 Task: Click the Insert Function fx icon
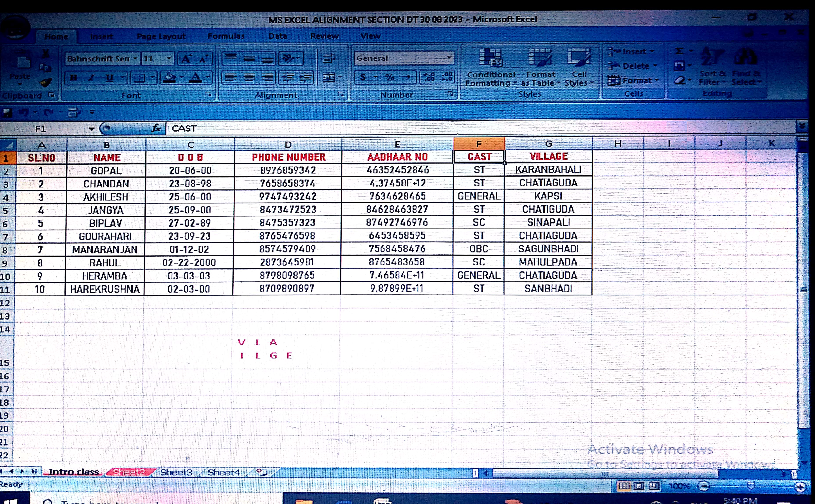156,128
